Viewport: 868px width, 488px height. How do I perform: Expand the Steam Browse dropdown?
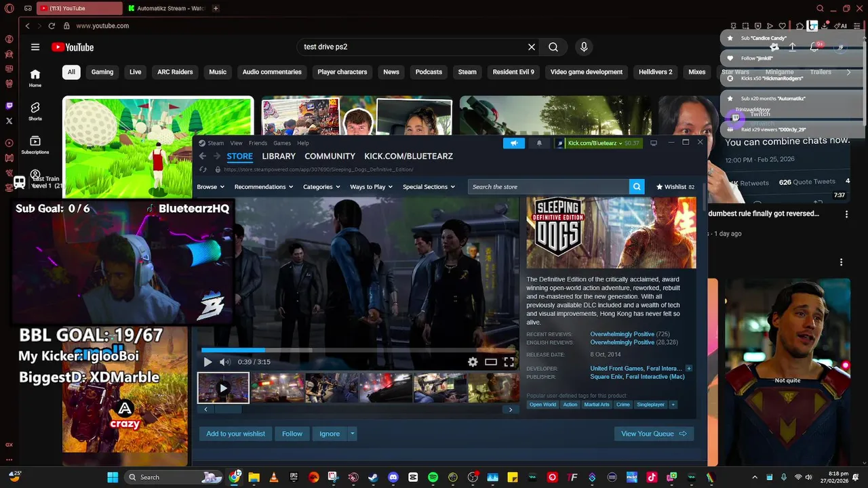(210, 186)
